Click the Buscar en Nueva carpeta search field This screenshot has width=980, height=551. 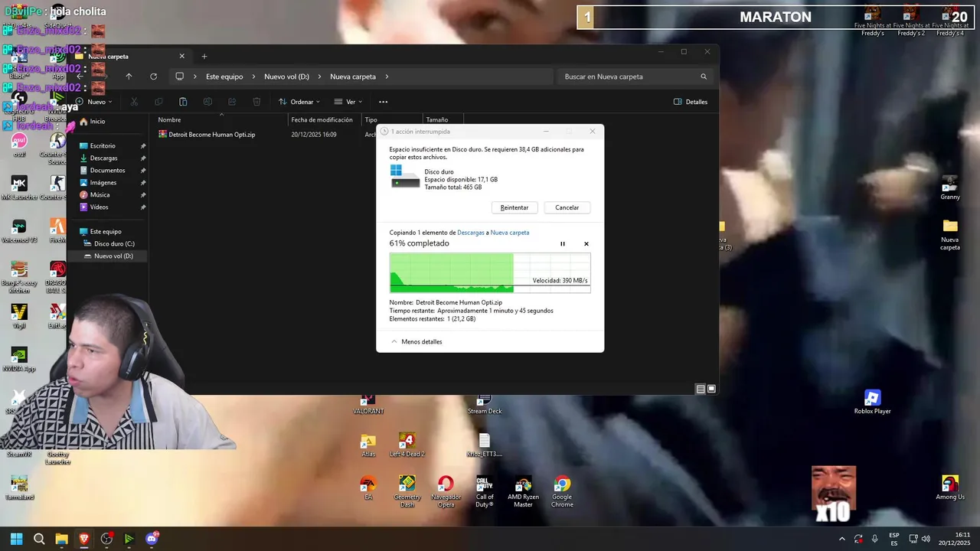(635, 77)
